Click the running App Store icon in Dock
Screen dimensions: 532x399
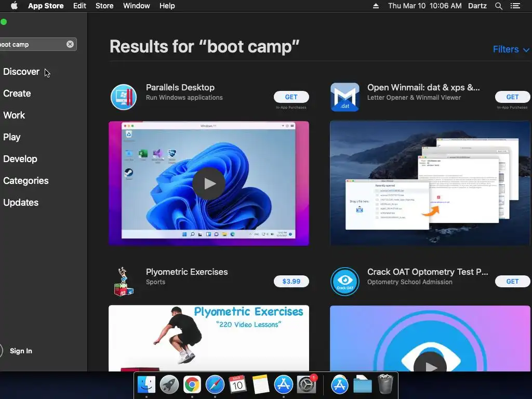coord(283,385)
